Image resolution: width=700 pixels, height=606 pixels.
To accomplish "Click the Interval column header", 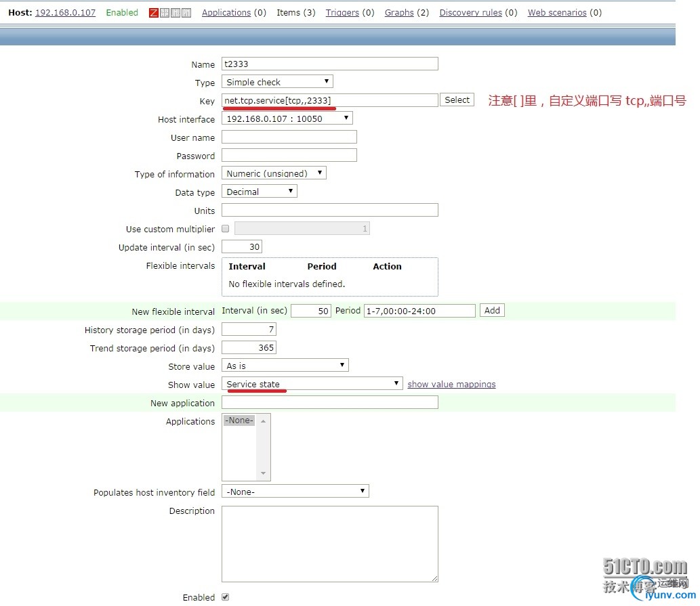I will 247,266.
